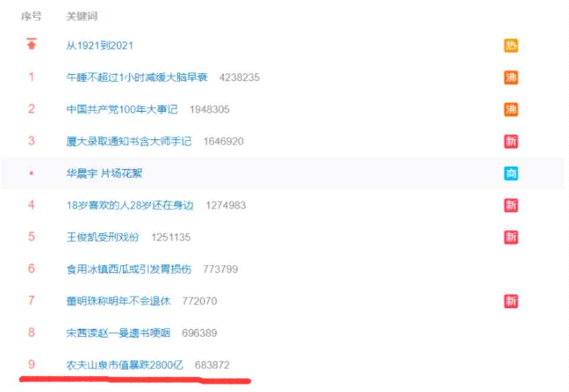Open the 王俊凯受刑戏份 topic

[102, 237]
